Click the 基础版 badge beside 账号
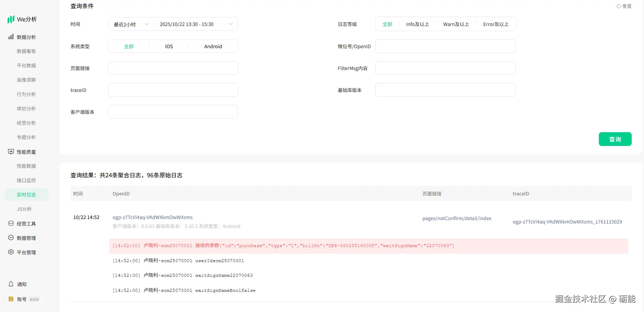The width and height of the screenshot is (644, 312). 34,299
